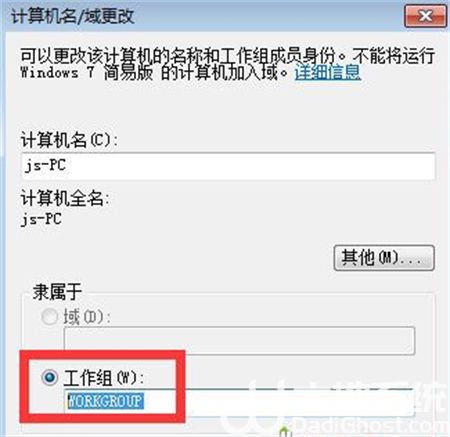Click the 计算机名(C): label
Image resolution: width=450 pixels, height=437 pixels.
pyautogui.click(x=69, y=140)
